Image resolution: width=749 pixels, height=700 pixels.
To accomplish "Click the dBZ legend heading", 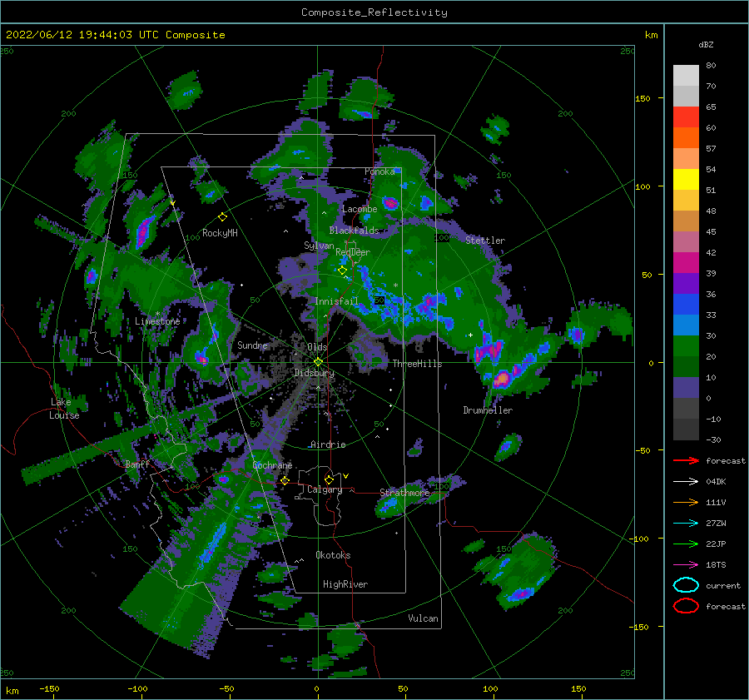I will [706, 44].
